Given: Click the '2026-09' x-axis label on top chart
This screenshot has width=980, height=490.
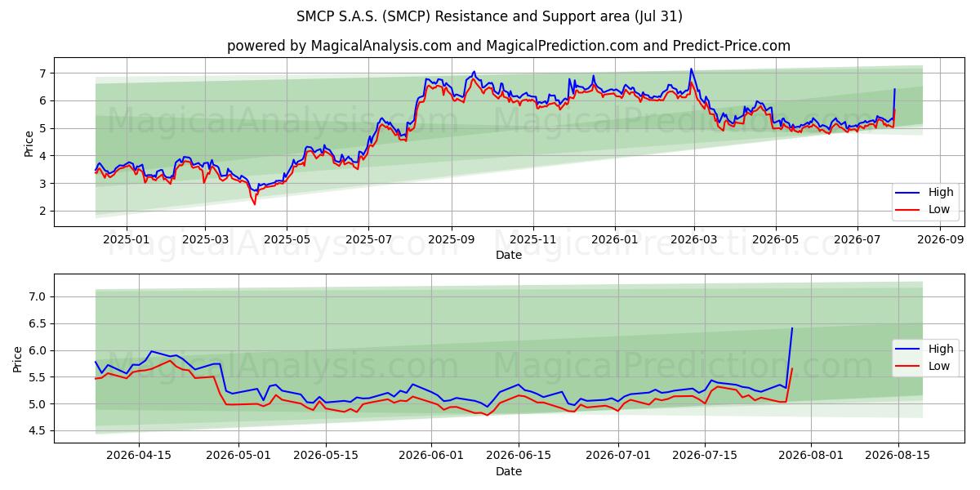Looking at the screenshot, I should click(941, 240).
